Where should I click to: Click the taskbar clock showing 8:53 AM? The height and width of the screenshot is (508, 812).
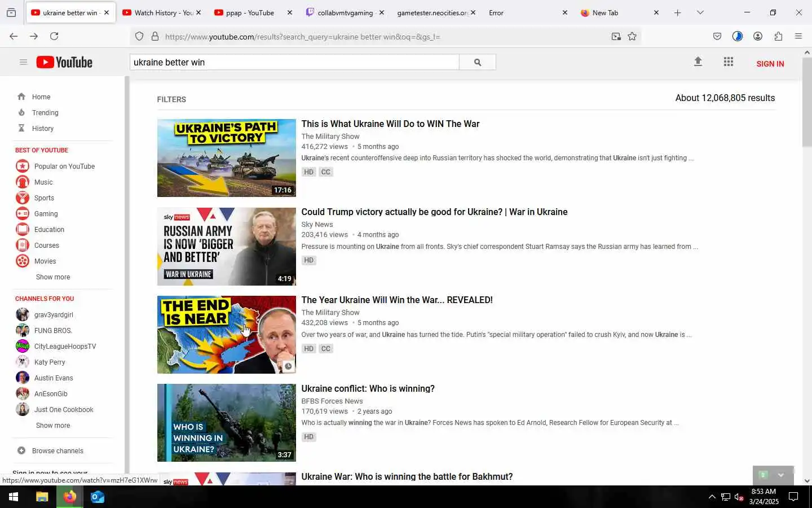(764, 497)
